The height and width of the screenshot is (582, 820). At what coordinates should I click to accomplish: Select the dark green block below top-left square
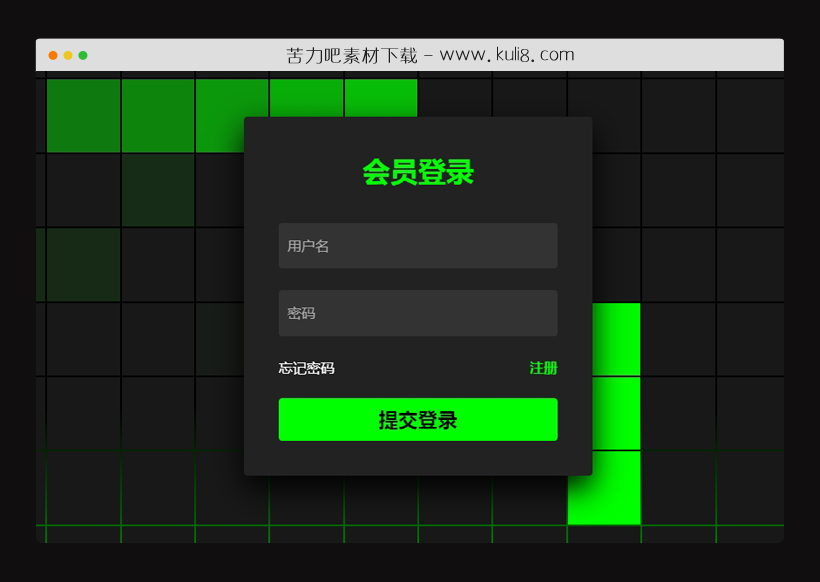[x=157, y=189]
